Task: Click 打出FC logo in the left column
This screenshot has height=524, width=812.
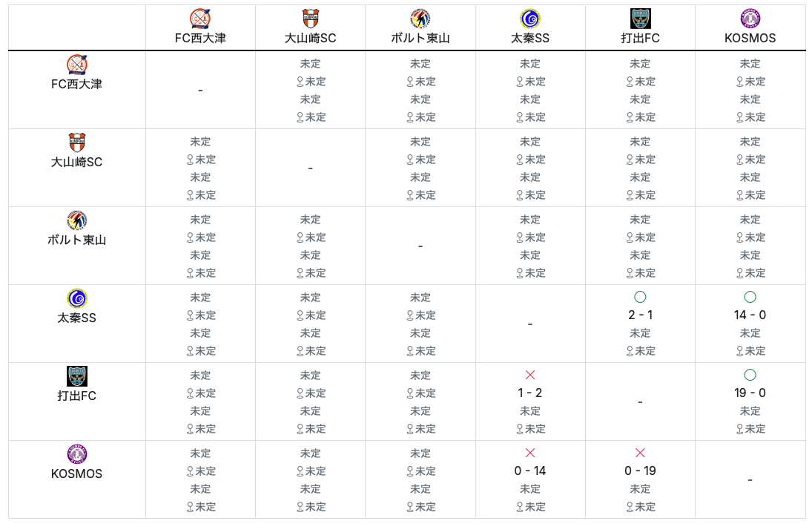Action: [x=76, y=376]
